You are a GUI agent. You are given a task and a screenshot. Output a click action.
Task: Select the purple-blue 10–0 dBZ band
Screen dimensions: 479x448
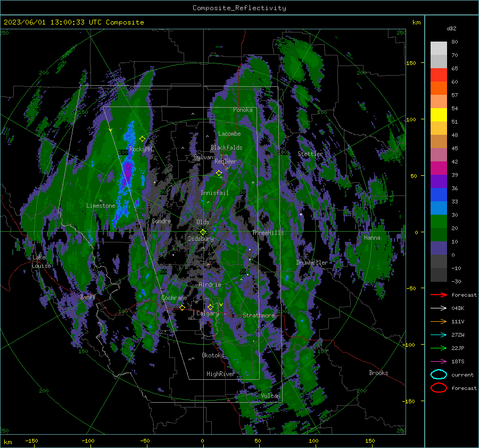point(439,248)
